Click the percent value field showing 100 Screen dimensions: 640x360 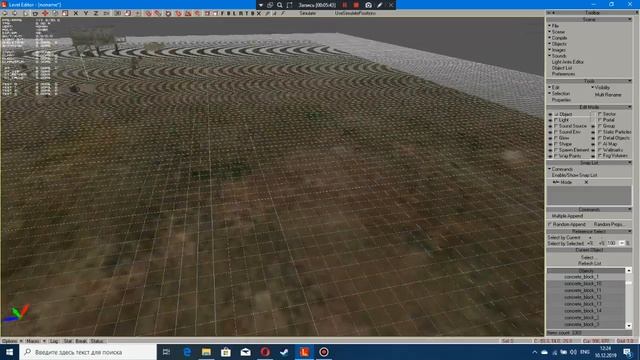[x=611, y=243]
